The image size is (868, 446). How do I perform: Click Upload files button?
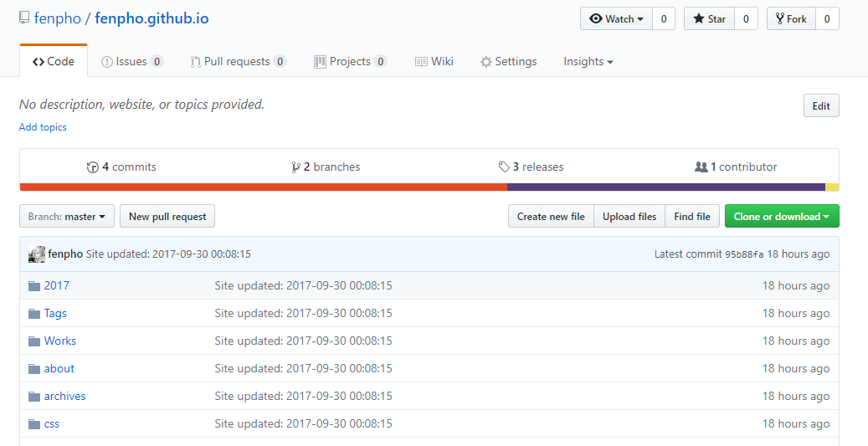[629, 216]
